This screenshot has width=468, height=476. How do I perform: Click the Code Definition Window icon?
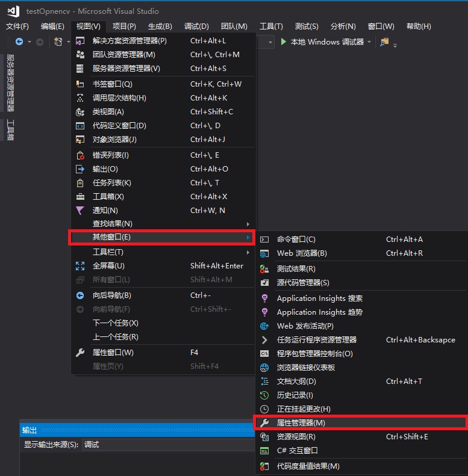(x=80, y=126)
